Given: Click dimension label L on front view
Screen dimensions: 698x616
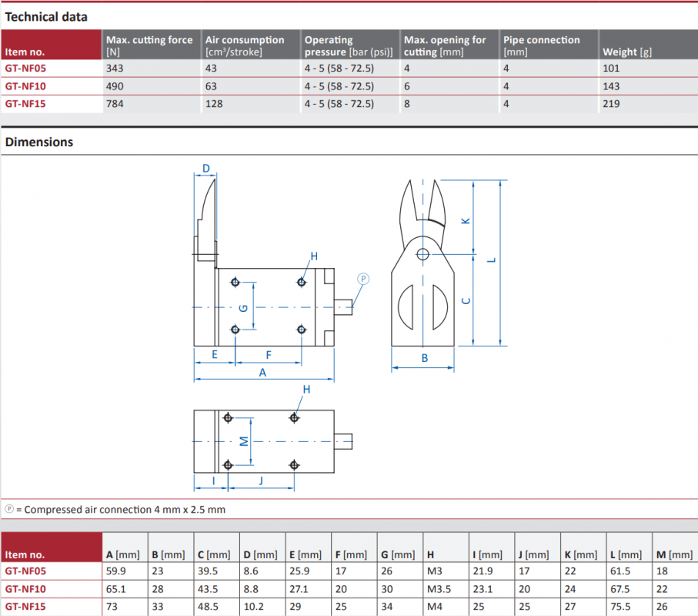Looking at the screenshot, I should click(x=492, y=260).
